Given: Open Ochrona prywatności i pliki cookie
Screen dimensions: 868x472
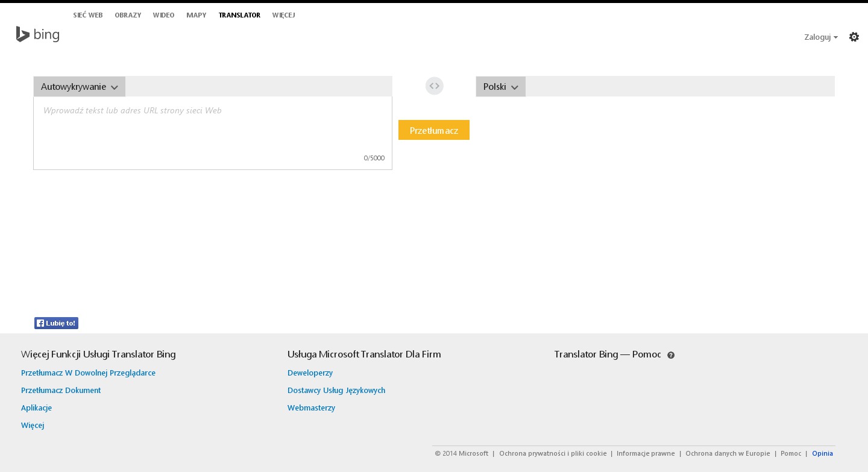Looking at the screenshot, I should (x=553, y=453).
